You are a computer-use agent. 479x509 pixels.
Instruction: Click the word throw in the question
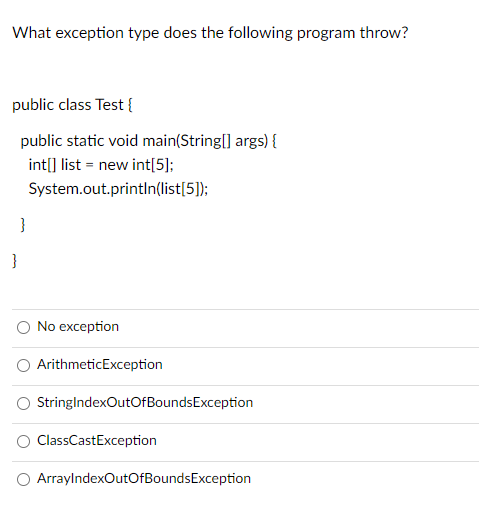pyautogui.click(x=380, y=33)
